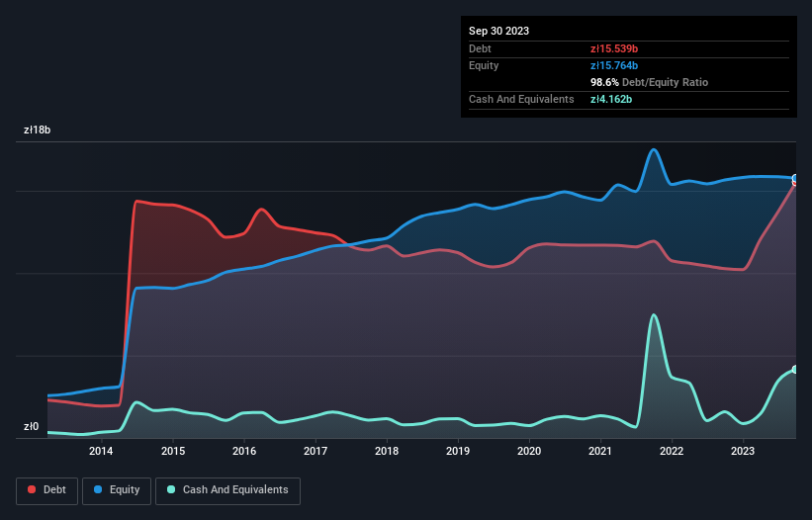Click the red Debt legend dot
This screenshot has width=812, height=520.
pyautogui.click(x=32, y=489)
